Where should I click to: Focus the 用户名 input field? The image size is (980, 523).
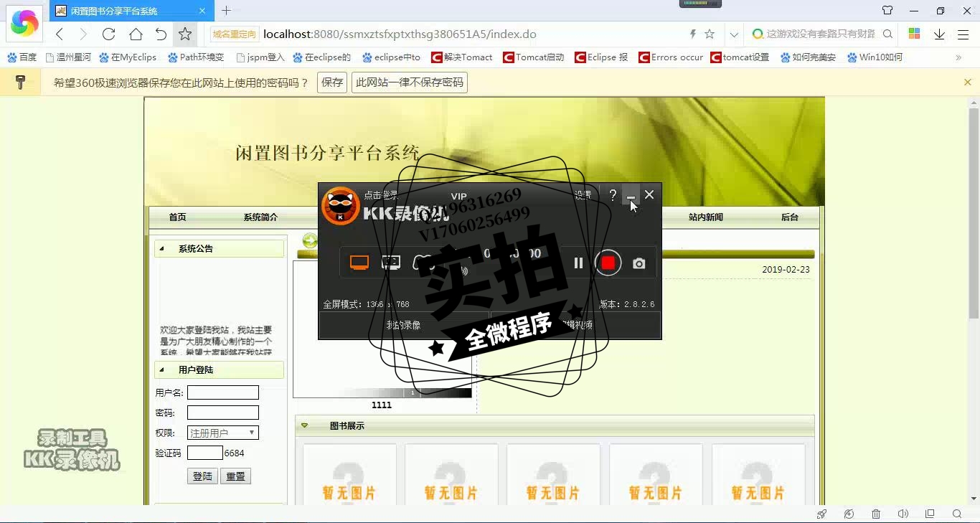coord(223,392)
